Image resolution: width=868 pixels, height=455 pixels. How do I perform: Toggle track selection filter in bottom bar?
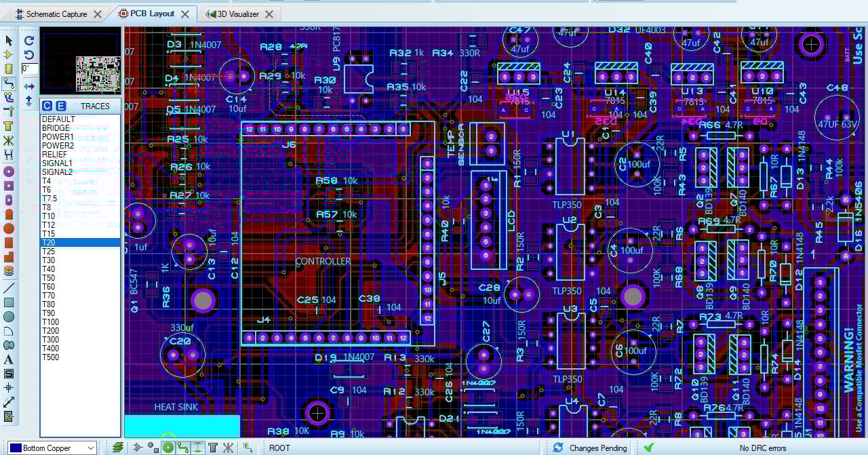pyautogui.click(x=183, y=448)
